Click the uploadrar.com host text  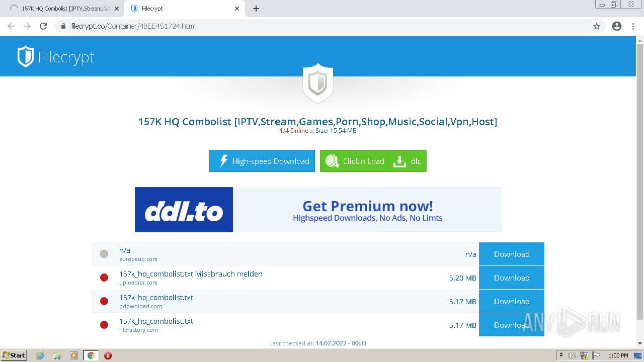click(138, 283)
